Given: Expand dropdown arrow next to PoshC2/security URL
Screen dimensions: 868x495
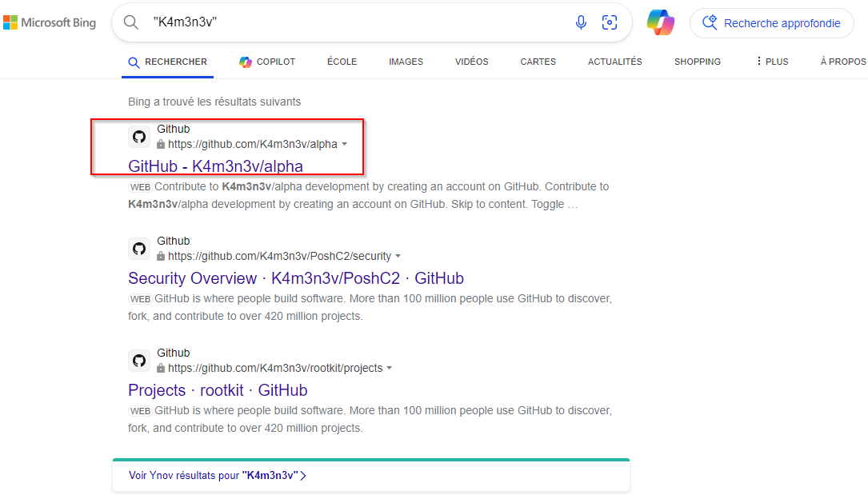Looking at the screenshot, I should coord(398,257).
